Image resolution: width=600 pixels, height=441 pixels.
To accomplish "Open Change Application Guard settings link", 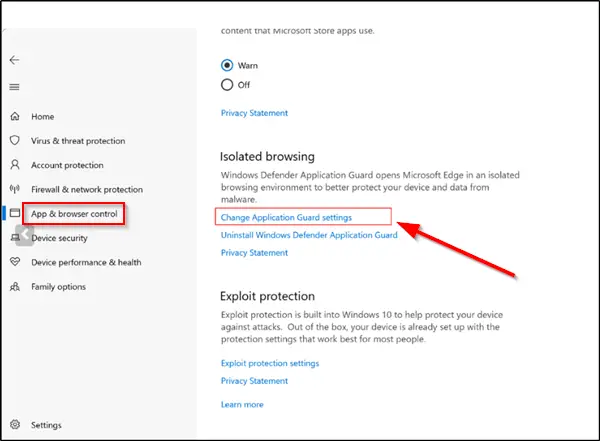I will click(x=286, y=217).
